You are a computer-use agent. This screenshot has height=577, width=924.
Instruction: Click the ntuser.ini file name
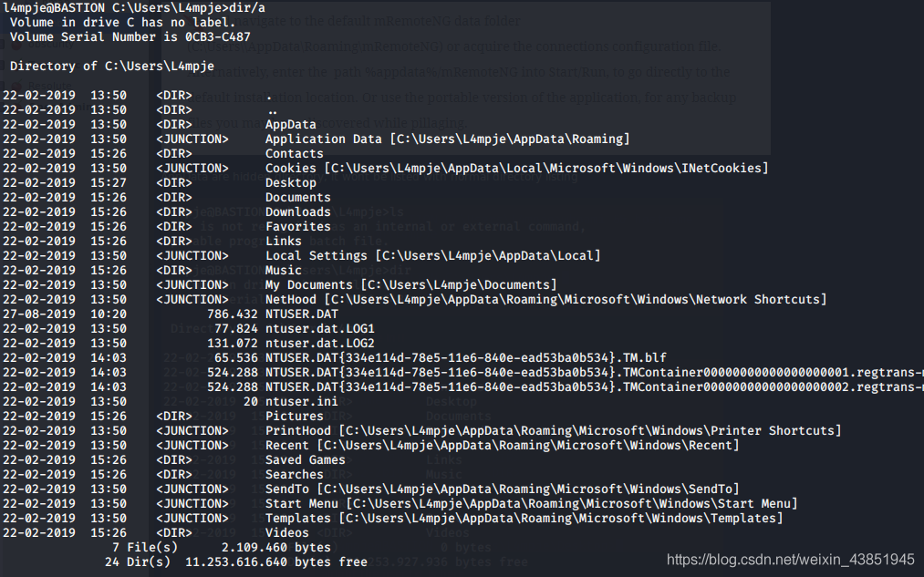pos(297,402)
